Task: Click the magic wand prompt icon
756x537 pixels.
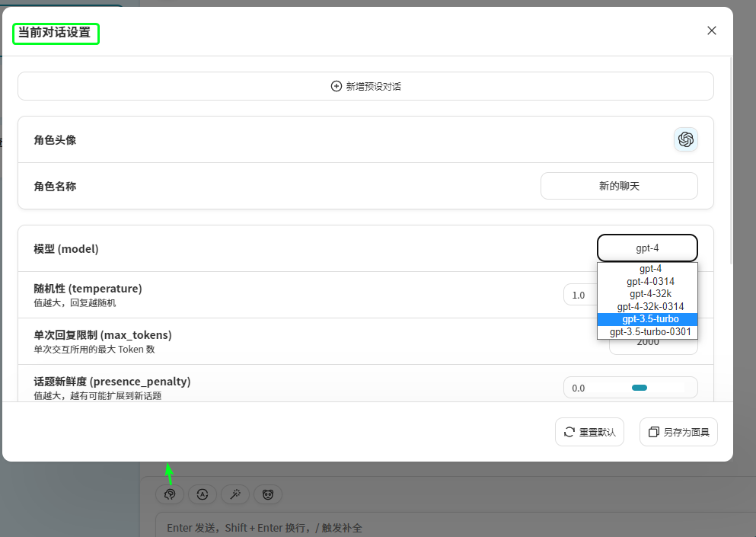Action: (x=235, y=494)
